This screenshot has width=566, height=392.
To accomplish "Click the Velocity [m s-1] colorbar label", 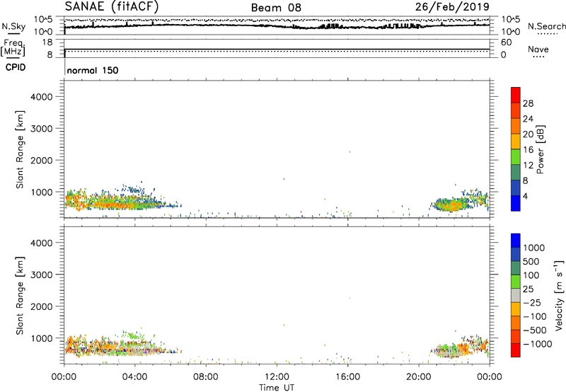I will [559, 295].
